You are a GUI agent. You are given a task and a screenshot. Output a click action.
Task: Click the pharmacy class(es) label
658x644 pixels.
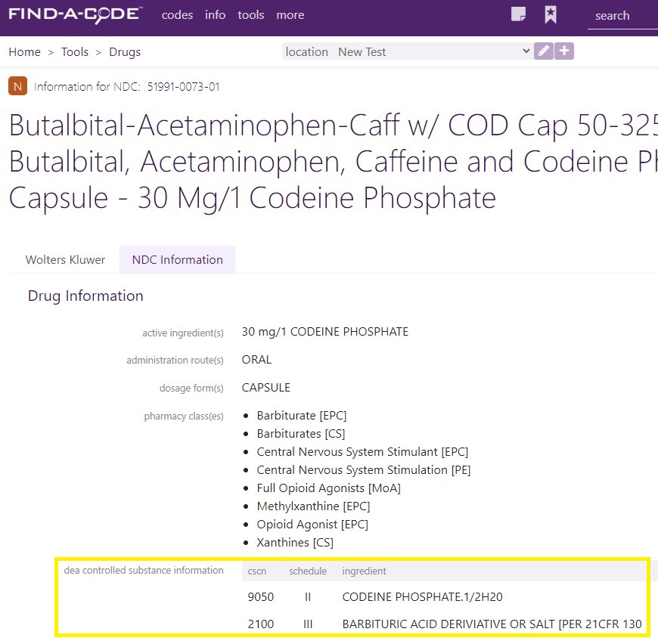pos(184,416)
